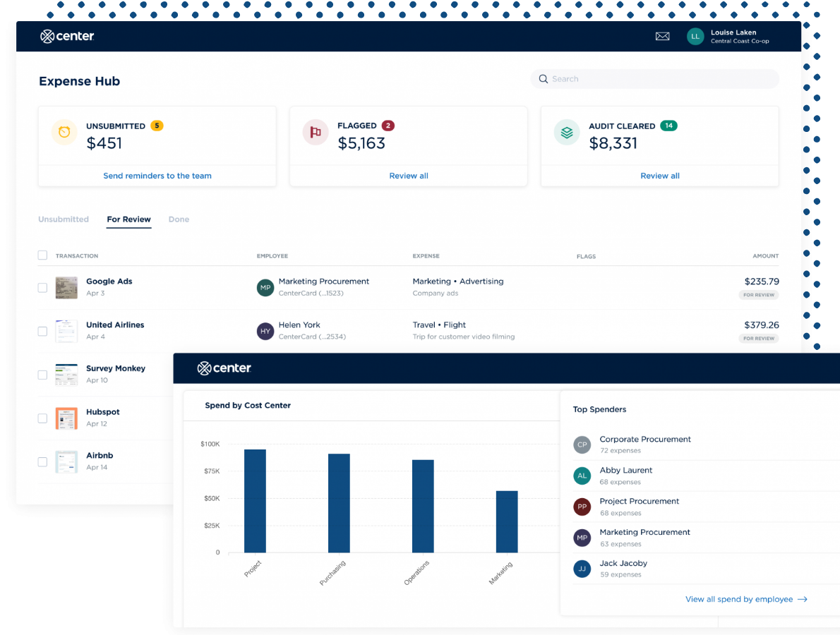Screen dimensions: 840x635
Task: Open the Hubspot receipt thumbnail
Action: (66, 418)
